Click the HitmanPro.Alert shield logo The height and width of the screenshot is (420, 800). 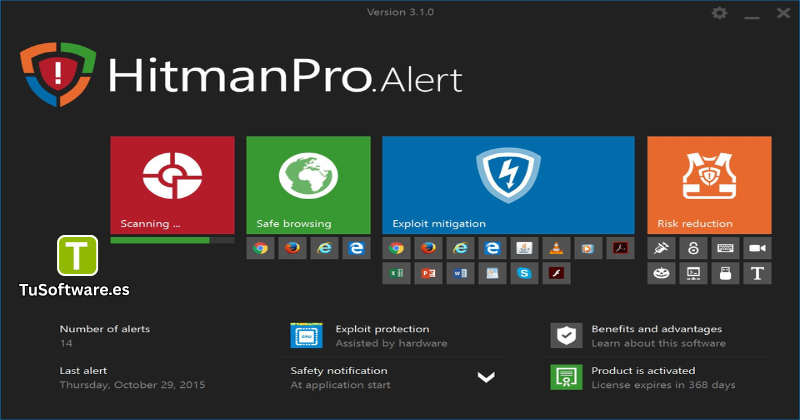(58, 75)
